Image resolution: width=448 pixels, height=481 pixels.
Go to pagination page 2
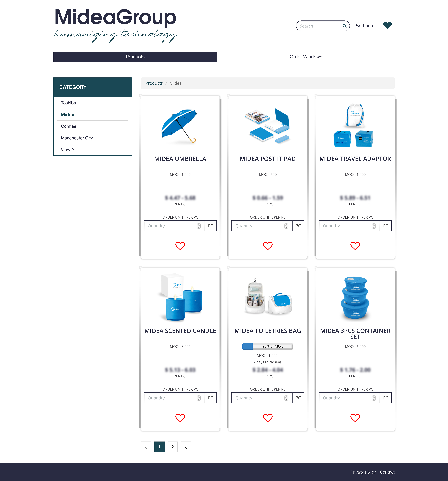[x=173, y=447]
